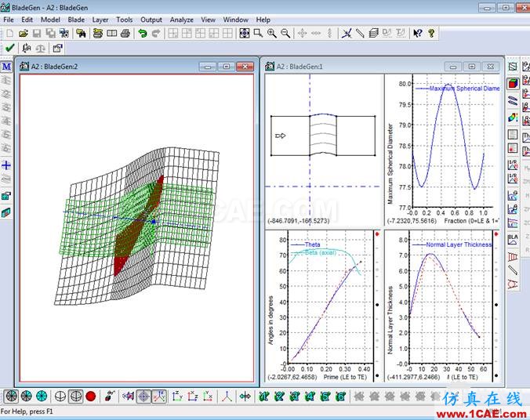Click the Beta (axial) legend label
The height and width of the screenshot is (420, 530).
click(x=321, y=252)
